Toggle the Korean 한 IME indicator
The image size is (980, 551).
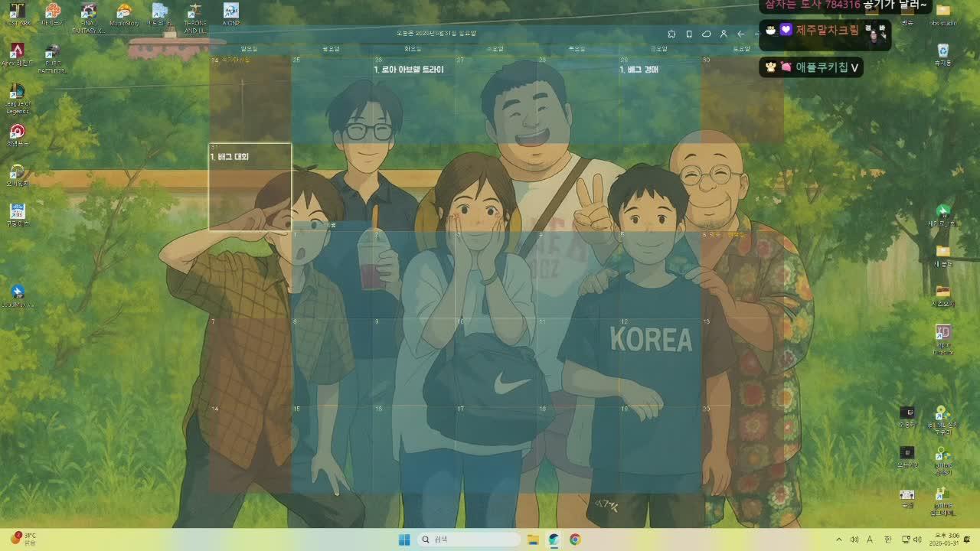coord(888,540)
